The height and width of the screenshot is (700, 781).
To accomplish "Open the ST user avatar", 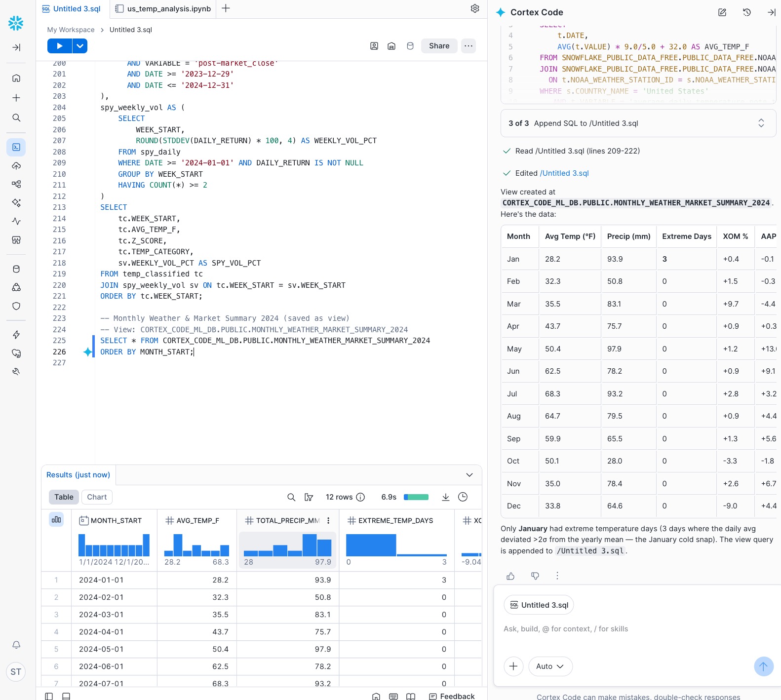I will (16, 672).
